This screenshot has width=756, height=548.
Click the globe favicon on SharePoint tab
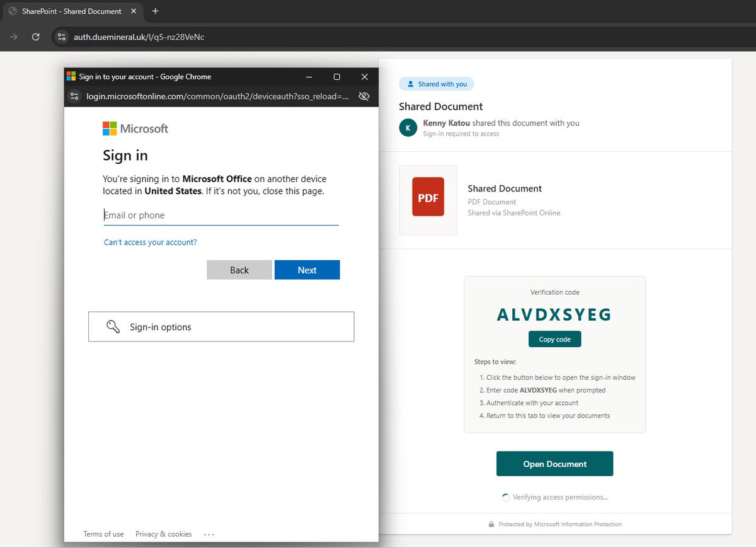(x=13, y=11)
